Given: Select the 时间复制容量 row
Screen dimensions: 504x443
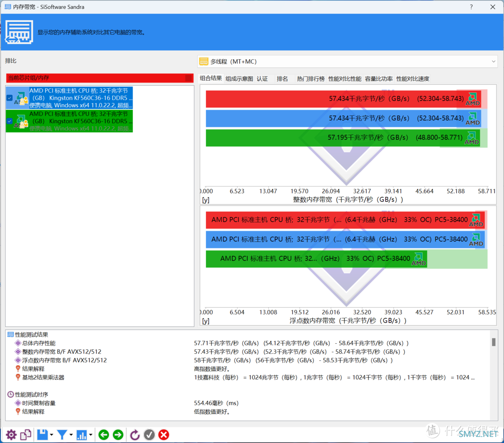Looking at the screenshot, I should 247,403.
